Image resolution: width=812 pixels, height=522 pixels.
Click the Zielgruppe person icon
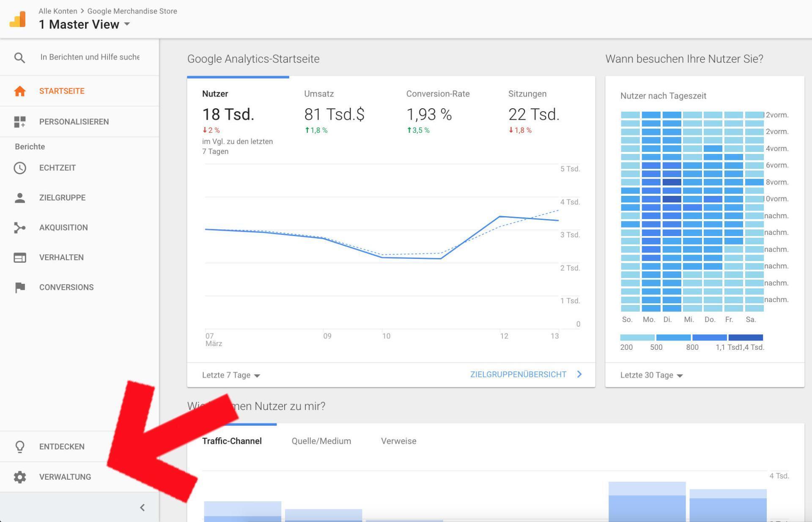pos(20,198)
